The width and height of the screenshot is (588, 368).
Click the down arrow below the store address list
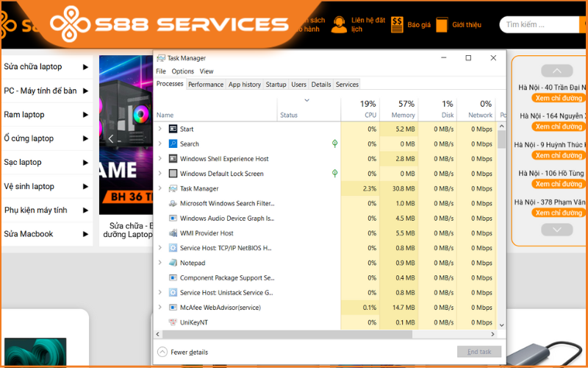point(557,230)
